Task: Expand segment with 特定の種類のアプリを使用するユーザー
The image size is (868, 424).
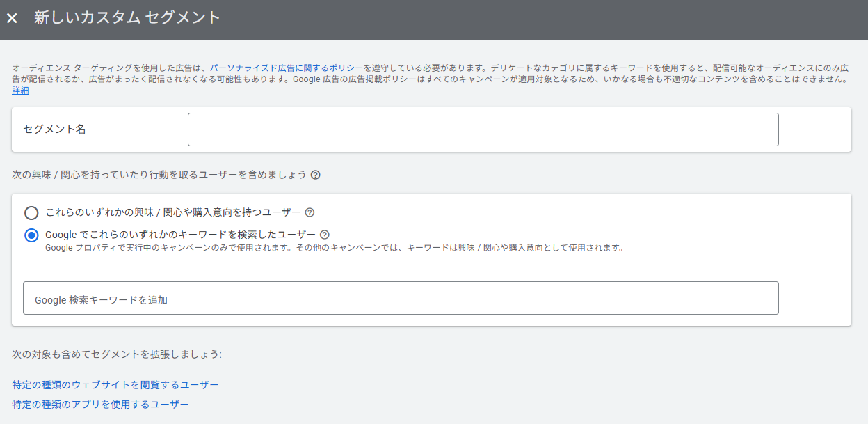Action: pyautogui.click(x=100, y=404)
